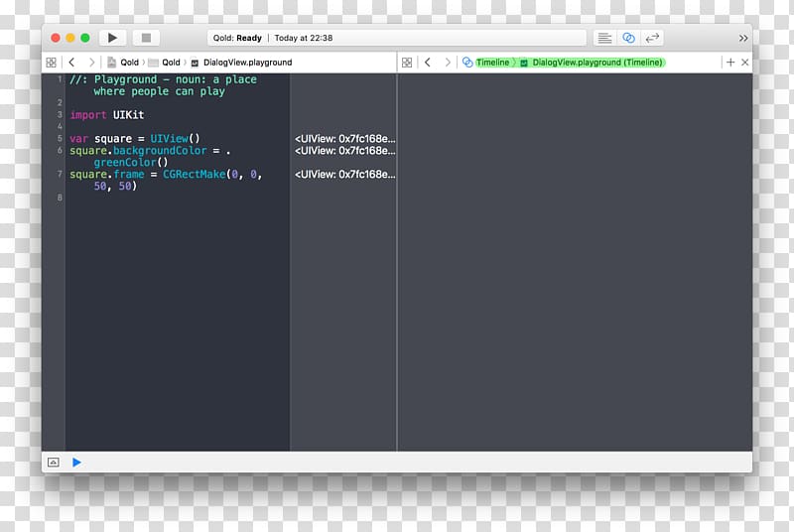Image resolution: width=794 pixels, height=532 pixels.
Task: Open the first Qold project breadcrumb
Action: coord(123,63)
